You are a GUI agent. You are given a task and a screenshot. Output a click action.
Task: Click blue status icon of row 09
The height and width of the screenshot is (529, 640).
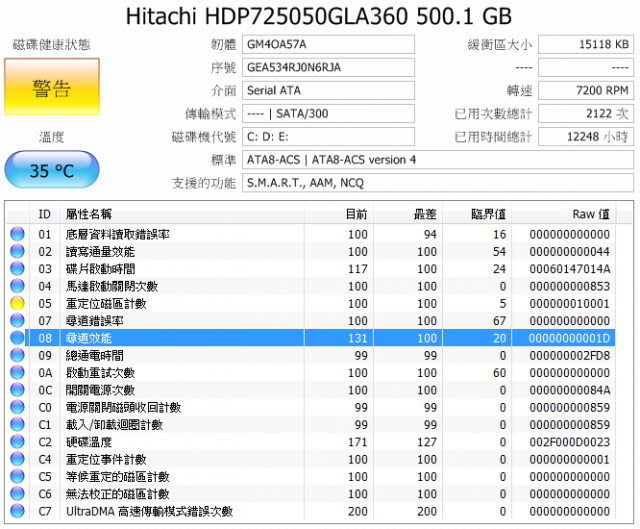[x=17, y=355]
